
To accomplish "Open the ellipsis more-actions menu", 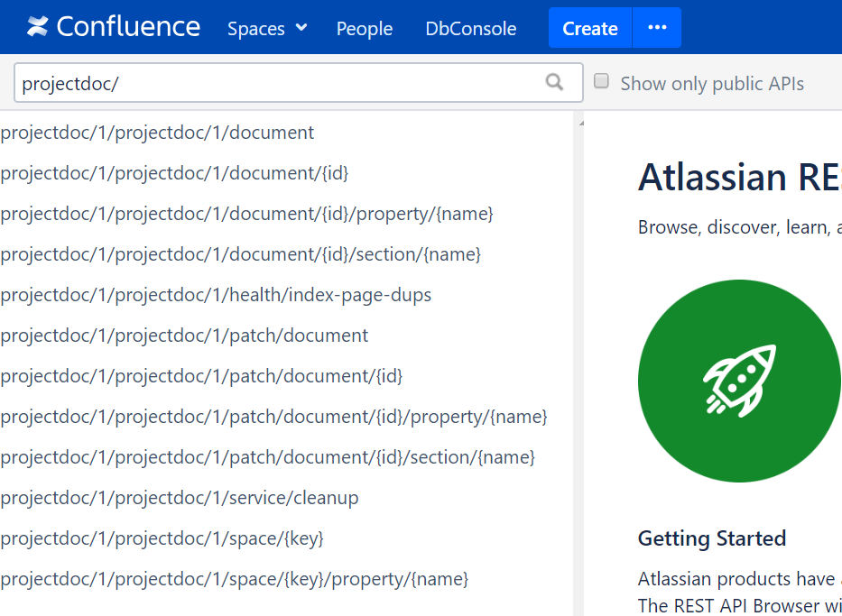I will tap(656, 28).
